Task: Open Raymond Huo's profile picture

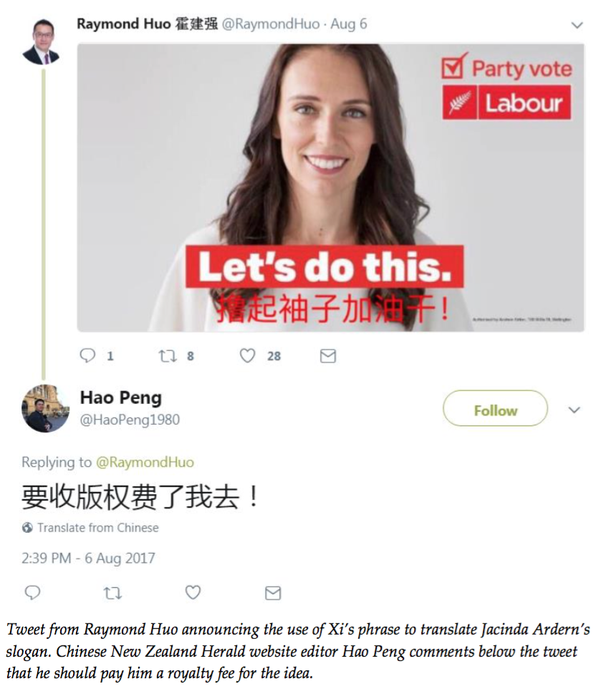Action: [x=41, y=42]
